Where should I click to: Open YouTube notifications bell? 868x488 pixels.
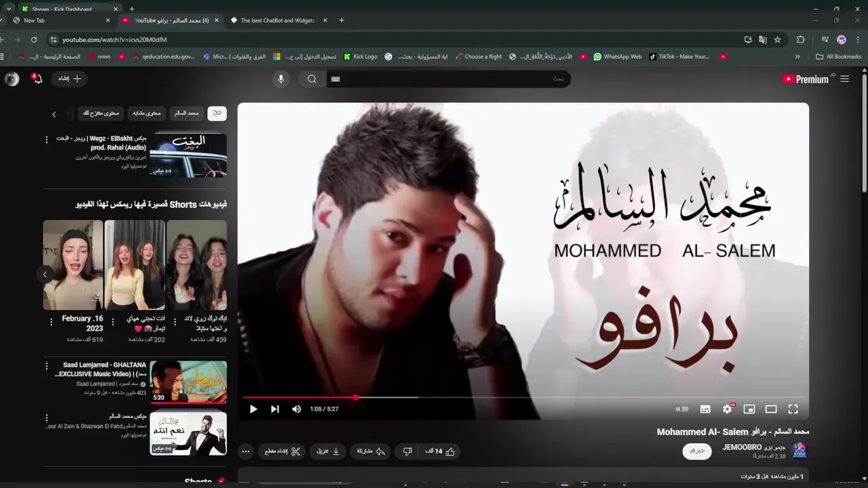coord(37,79)
